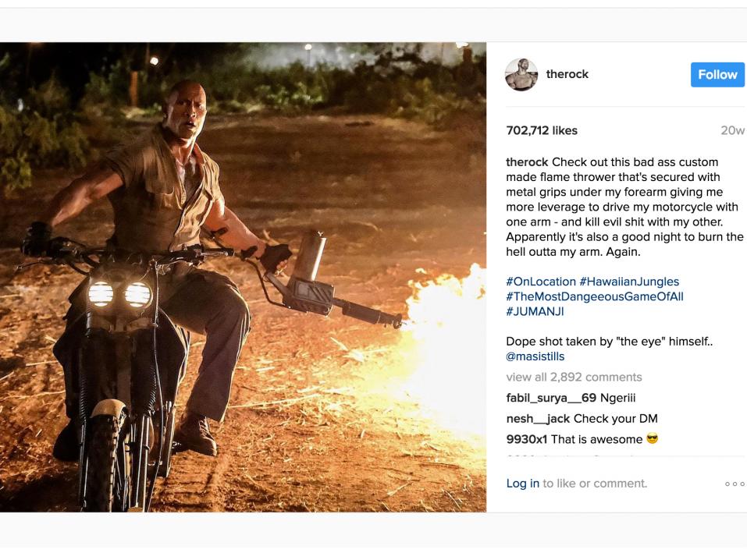Click the therock profile avatar picture
747x560 pixels.
521,74
